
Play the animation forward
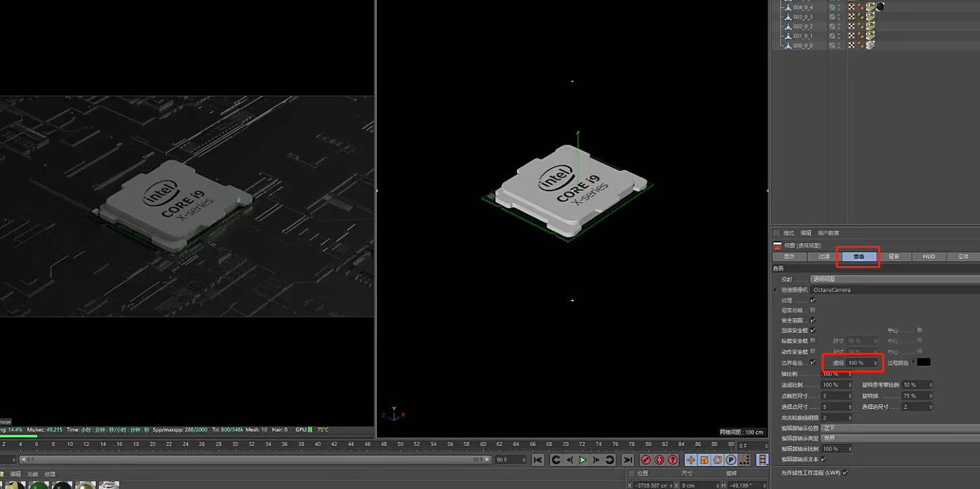pyautogui.click(x=583, y=460)
